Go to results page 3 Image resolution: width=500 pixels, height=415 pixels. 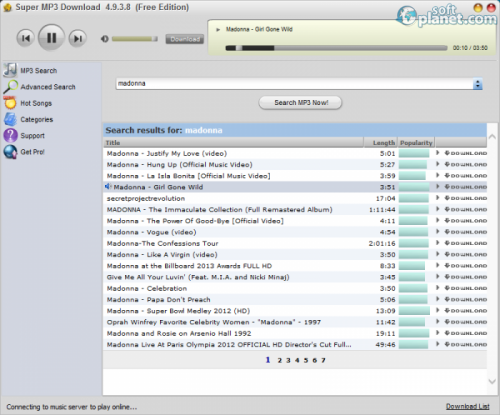pos(288,360)
